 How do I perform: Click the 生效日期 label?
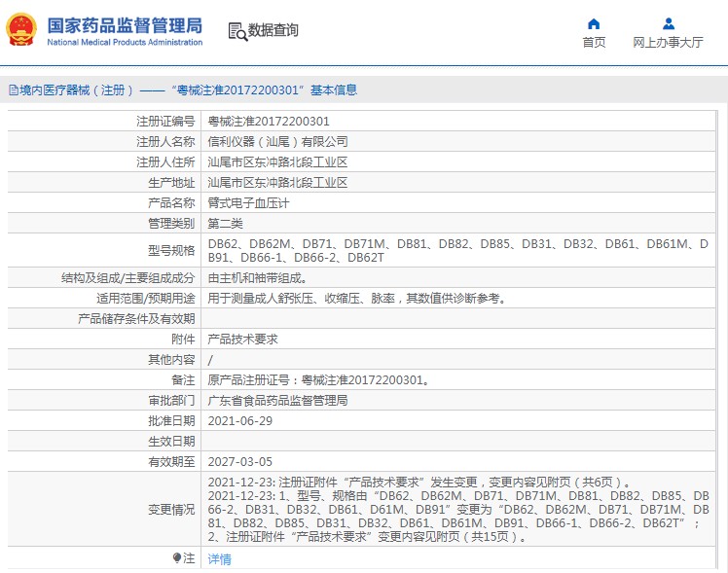pyautogui.click(x=171, y=442)
